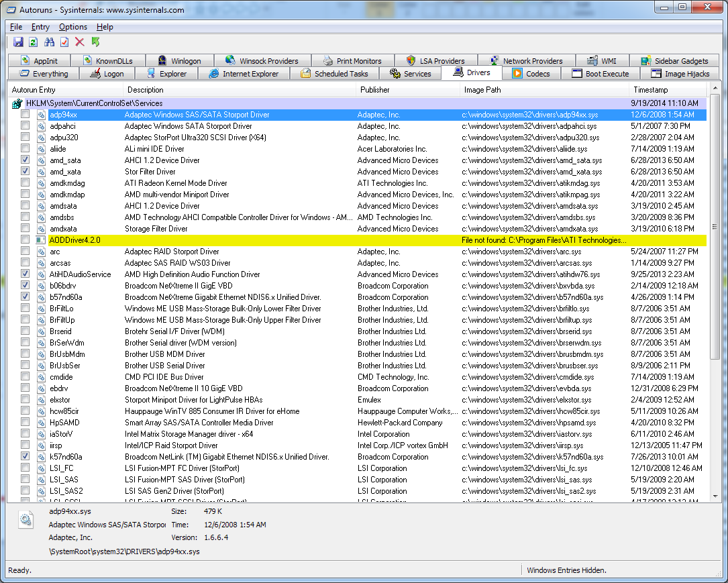This screenshot has height=583, width=728.
Task: Uncheck the k57nd60a driver checkbox
Action: pyautogui.click(x=25, y=456)
